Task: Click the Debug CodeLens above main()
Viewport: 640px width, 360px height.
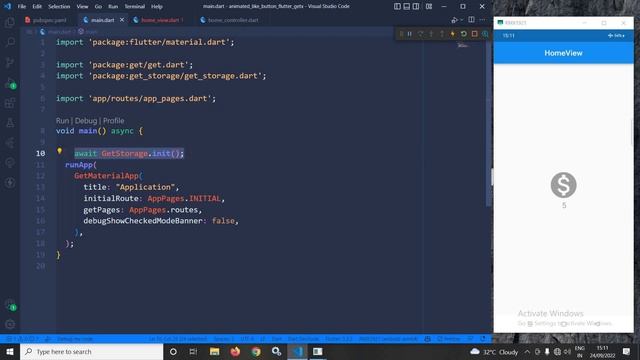Action: tap(86, 121)
